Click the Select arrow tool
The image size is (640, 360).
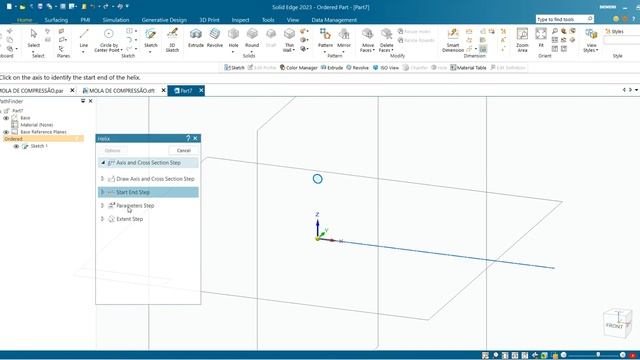[x=34, y=38]
